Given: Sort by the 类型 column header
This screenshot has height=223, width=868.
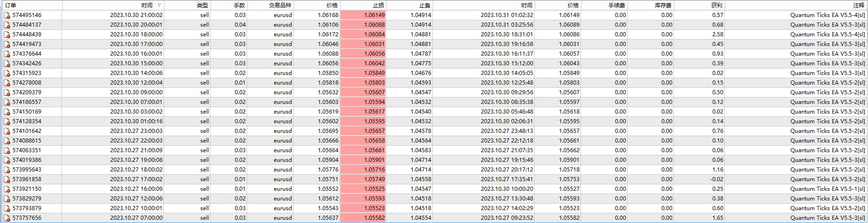Looking at the screenshot, I should click(x=187, y=6).
